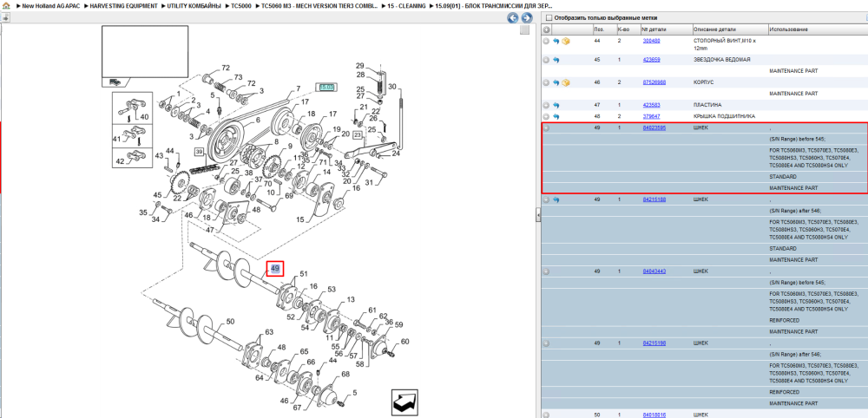The width and height of the screenshot is (868, 418).
Task: Open the pin icon below home
Action: point(5,17)
